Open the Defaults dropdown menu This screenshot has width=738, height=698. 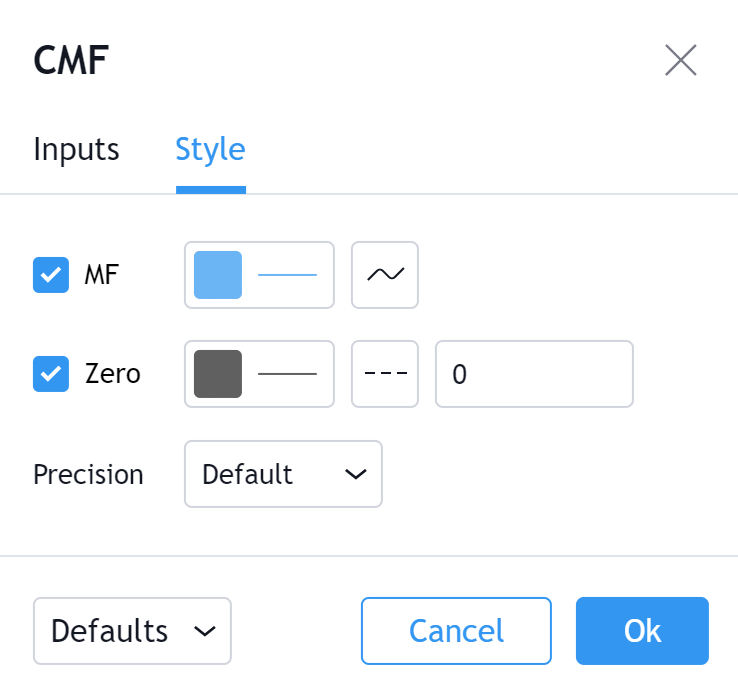click(132, 631)
